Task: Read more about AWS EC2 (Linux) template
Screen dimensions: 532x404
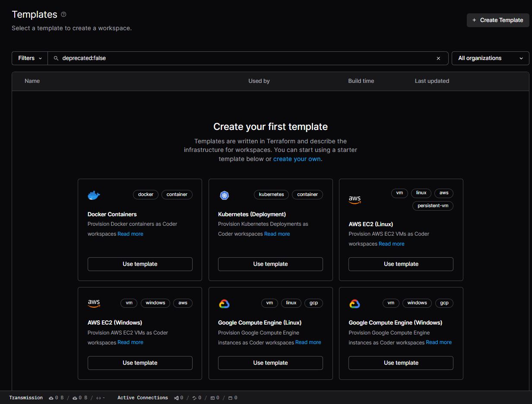Action: pos(392,244)
